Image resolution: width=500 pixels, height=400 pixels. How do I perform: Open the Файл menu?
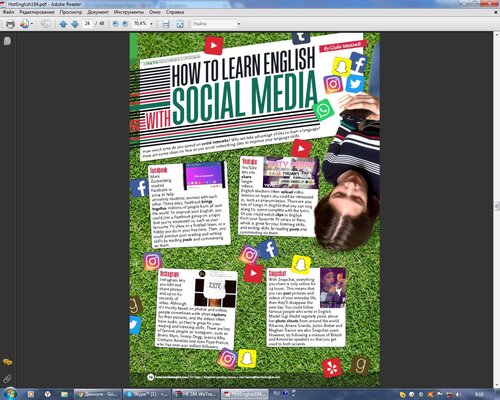pyautogui.click(x=8, y=12)
